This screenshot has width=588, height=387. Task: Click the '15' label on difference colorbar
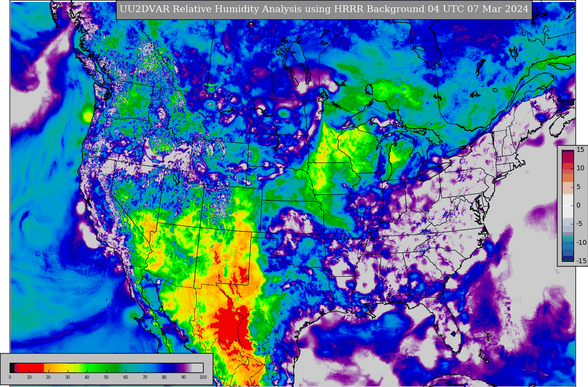(580, 150)
